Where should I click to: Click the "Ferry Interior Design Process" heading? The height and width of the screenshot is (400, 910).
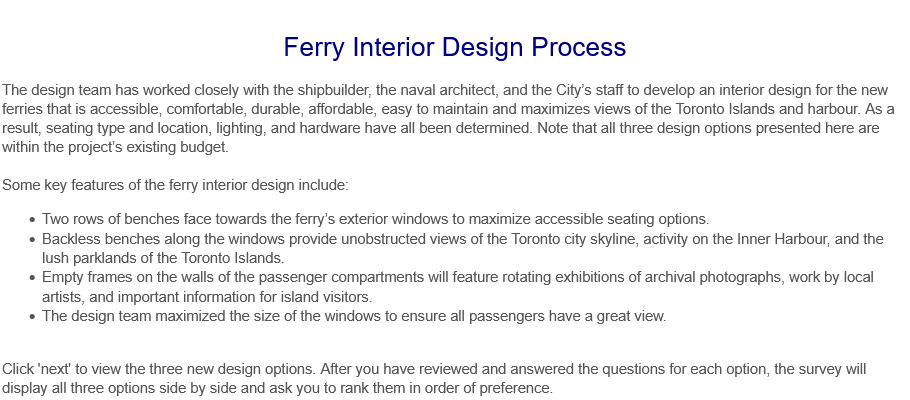(454, 47)
